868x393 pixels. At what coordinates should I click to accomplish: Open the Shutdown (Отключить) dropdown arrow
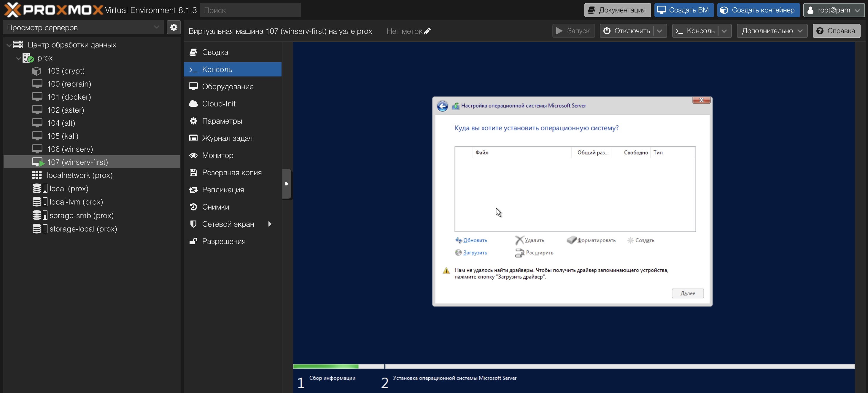pos(659,31)
